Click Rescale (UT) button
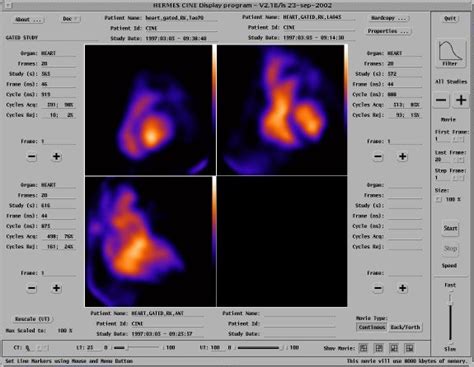Screen dimensions: 474x367 33,319
